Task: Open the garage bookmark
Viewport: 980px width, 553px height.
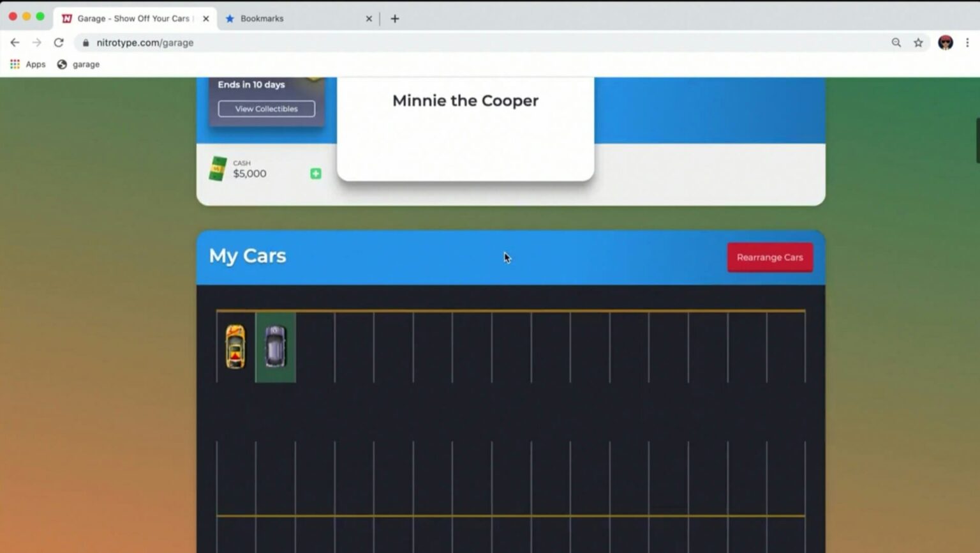Action: (78, 64)
